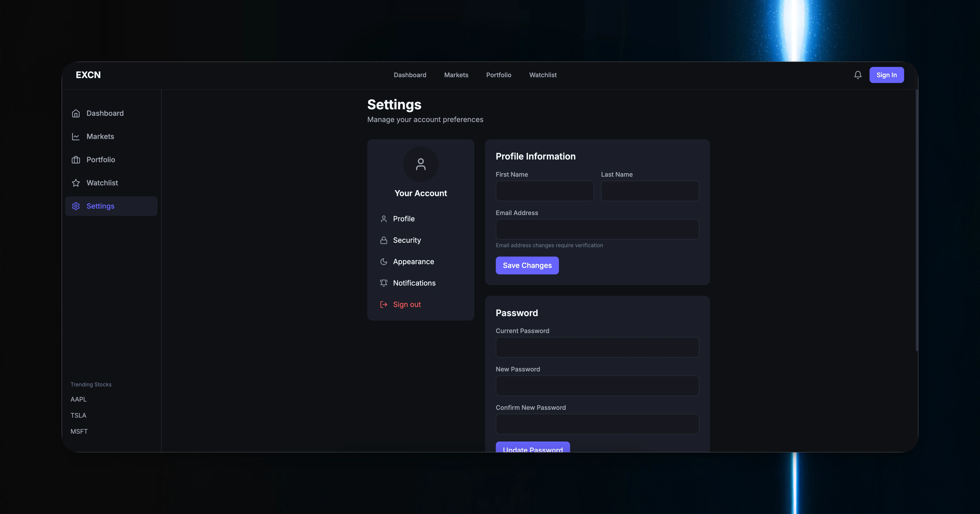Viewport: 980px width, 514px height.
Task: Click the 'Profile Information' heading
Action: (x=535, y=156)
